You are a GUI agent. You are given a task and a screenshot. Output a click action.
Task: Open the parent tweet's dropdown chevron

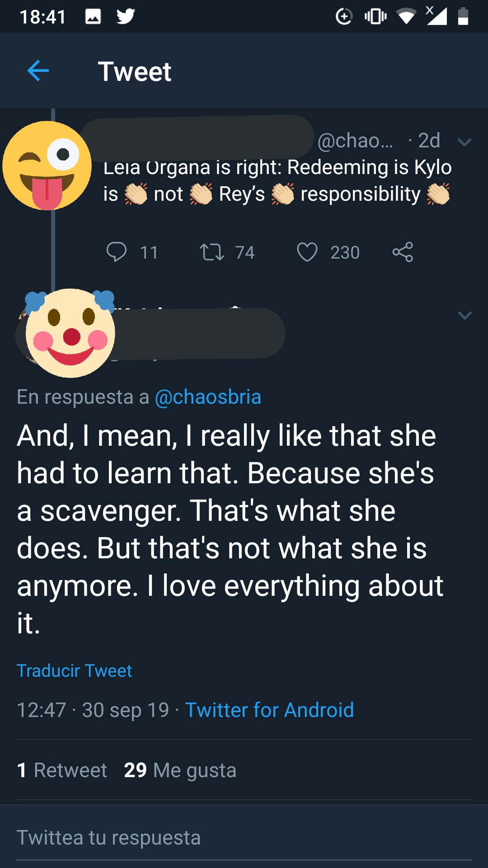click(x=465, y=142)
